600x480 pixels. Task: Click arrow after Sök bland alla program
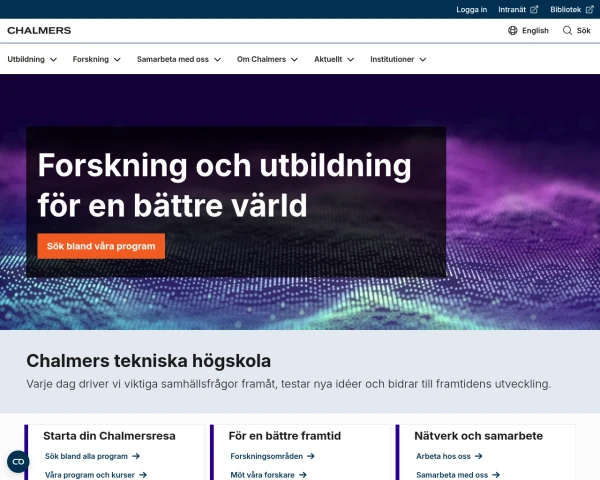point(136,456)
